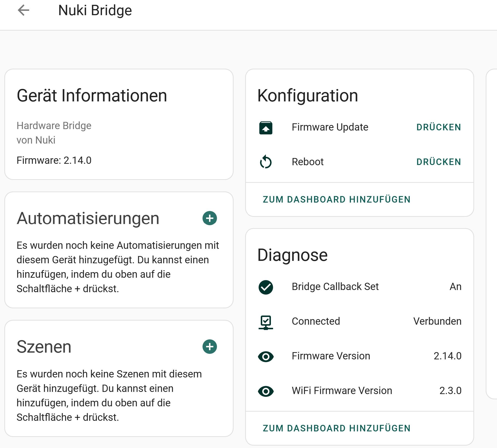Click the 'An' state value
The image size is (497, 448).
pos(455,287)
